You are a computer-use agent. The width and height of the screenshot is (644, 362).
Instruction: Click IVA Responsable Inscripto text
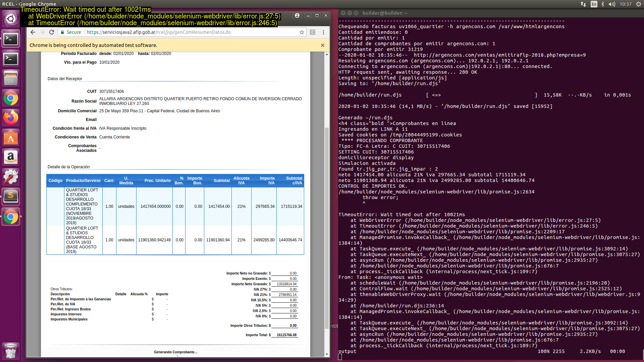click(123, 128)
